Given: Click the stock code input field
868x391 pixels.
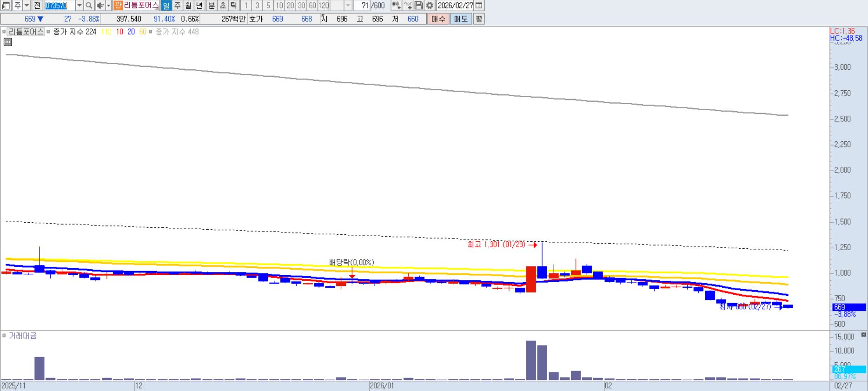Looking at the screenshot, I should tap(60, 6).
